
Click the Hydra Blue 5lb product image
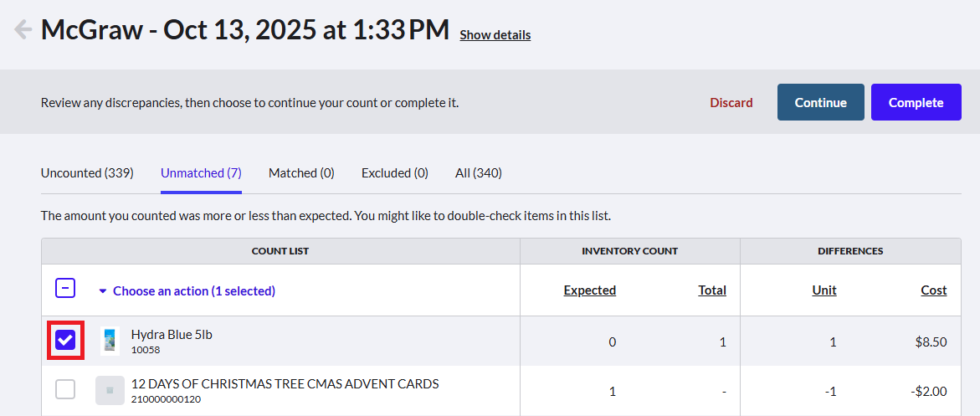point(110,341)
